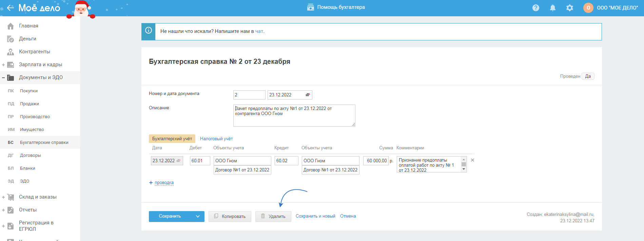Click the Деньги coins icon
The width and height of the screenshot is (644, 241).
[x=11, y=39]
